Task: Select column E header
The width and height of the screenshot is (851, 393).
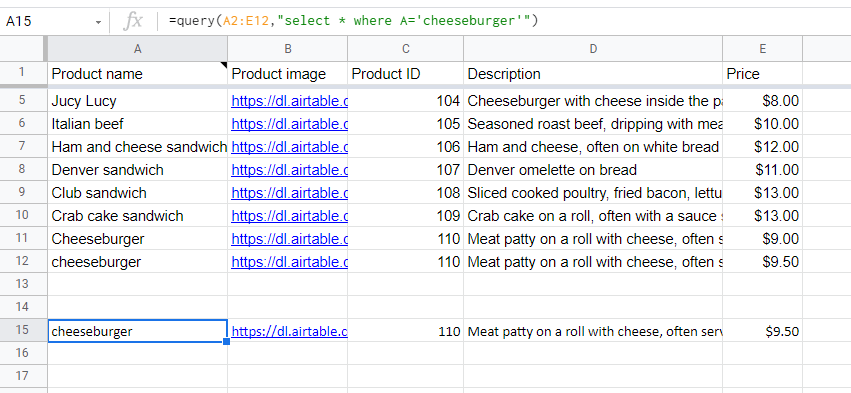Action: [763, 49]
